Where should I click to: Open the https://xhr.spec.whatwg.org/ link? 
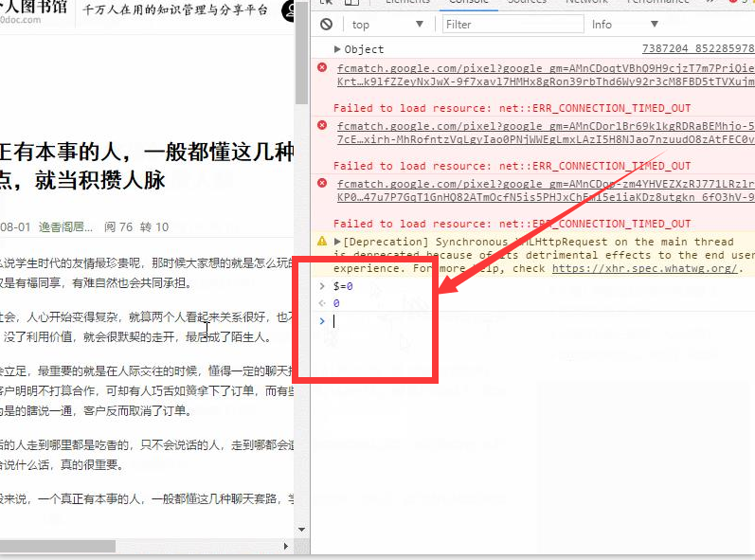[644, 268]
